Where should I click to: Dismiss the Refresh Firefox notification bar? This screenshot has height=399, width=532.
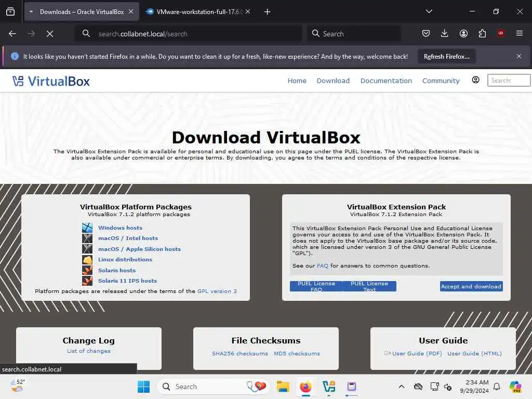(x=519, y=56)
